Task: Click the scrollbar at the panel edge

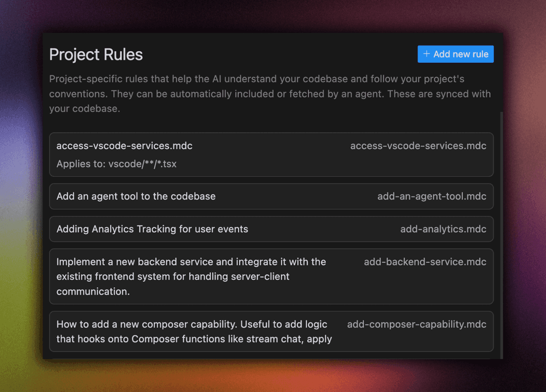Action: coord(501,228)
